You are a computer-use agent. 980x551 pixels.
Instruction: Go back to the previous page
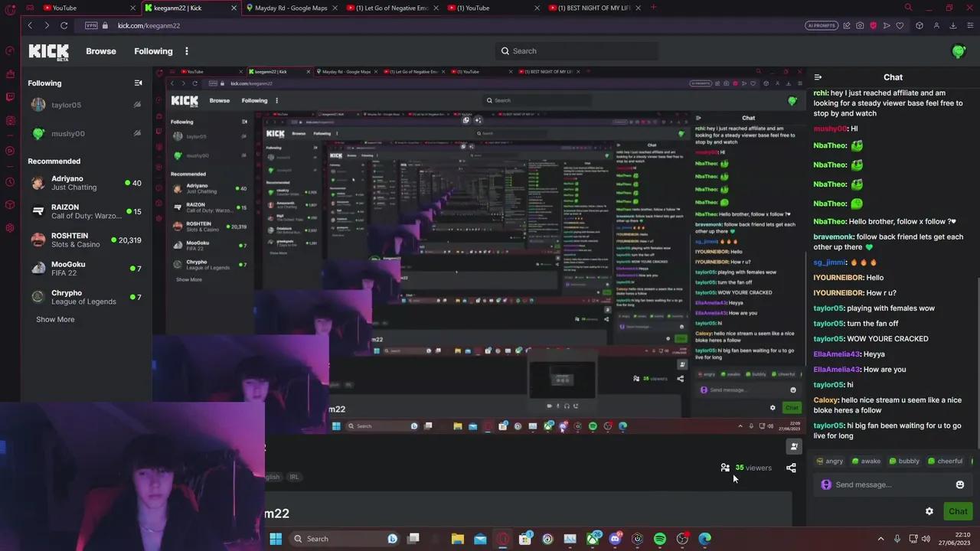click(x=30, y=25)
